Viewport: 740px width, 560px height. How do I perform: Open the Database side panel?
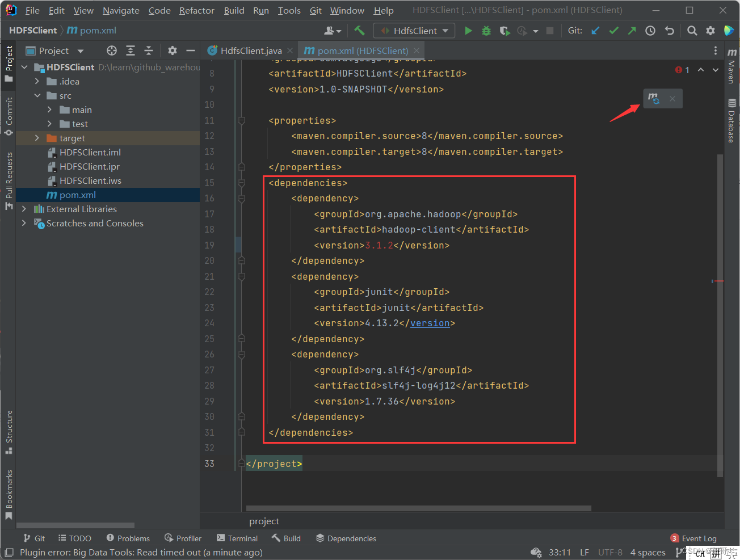(x=731, y=120)
